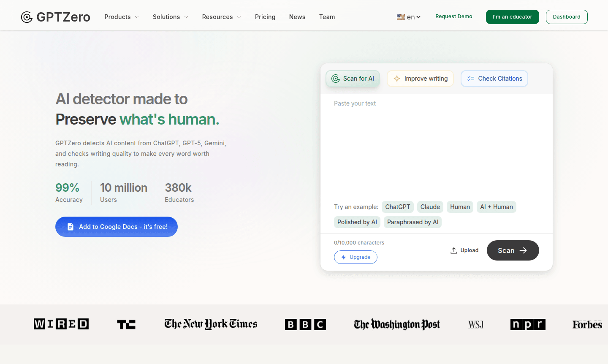Expand the Resources dropdown menu
Image resolution: width=608 pixels, height=364 pixels.
click(x=221, y=17)
